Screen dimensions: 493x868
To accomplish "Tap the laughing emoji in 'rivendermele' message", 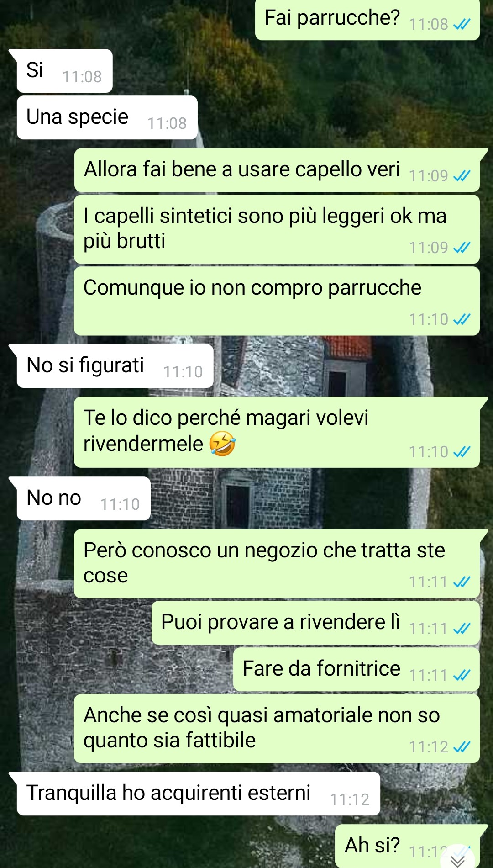I will (x=222, y=444).
